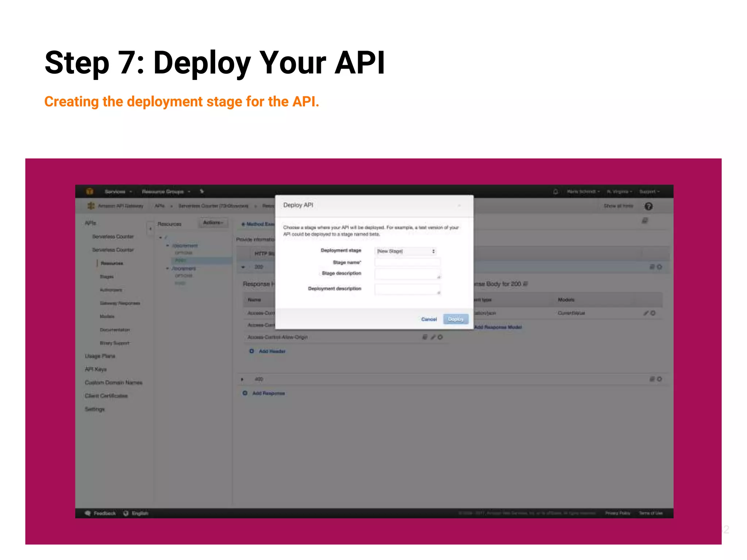The image size is (747, 560).
Task: Open Usage Plans in the sidebar
Action: coord(100,356)
